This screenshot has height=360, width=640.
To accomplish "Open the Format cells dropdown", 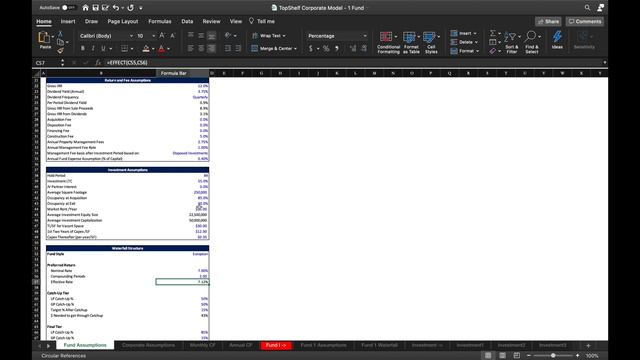I will pyautogui.click(x=464, y=51).
